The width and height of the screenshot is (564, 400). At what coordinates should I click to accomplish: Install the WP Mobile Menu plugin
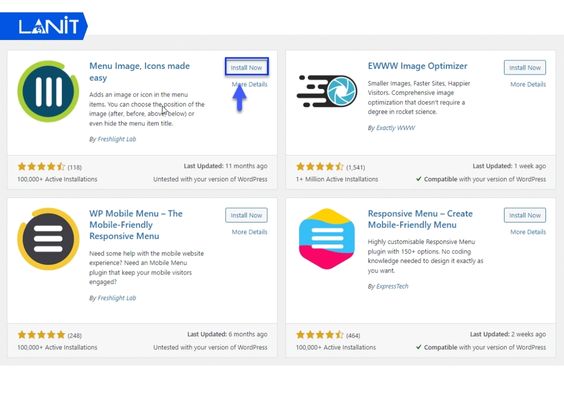246,215
